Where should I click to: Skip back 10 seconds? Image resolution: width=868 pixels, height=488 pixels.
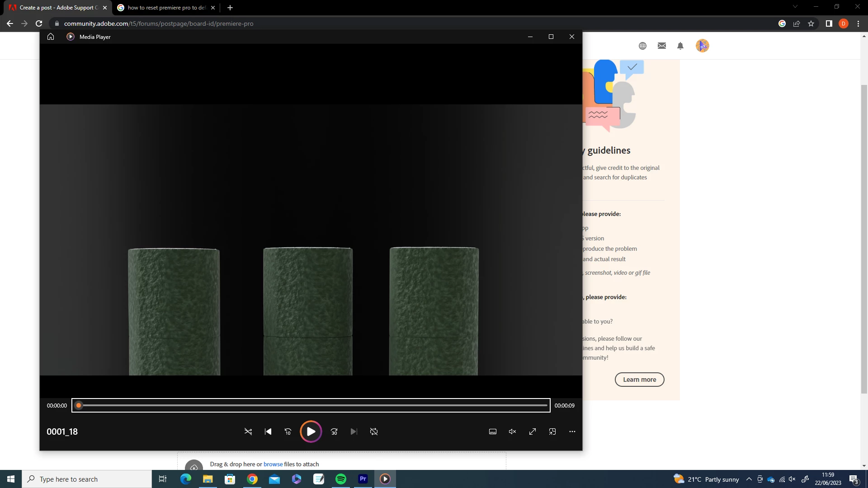pos(288,432)
